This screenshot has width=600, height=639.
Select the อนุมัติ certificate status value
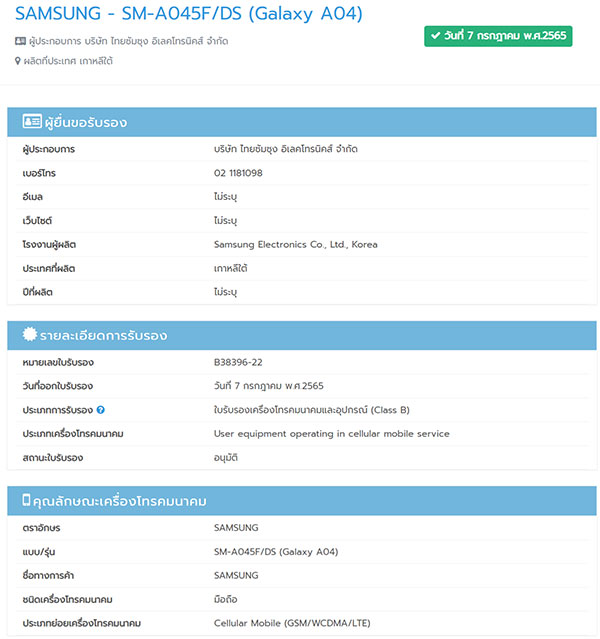coord(226,458)
